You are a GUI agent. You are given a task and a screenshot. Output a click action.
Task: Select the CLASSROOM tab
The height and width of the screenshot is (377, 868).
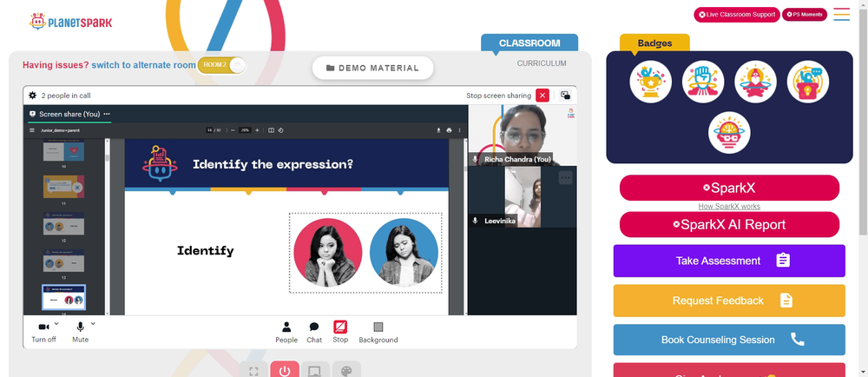tap(529, 43)
